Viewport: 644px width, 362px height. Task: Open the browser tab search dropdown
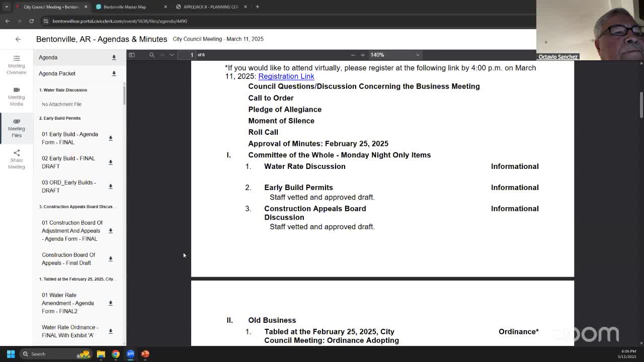point(7,7)
